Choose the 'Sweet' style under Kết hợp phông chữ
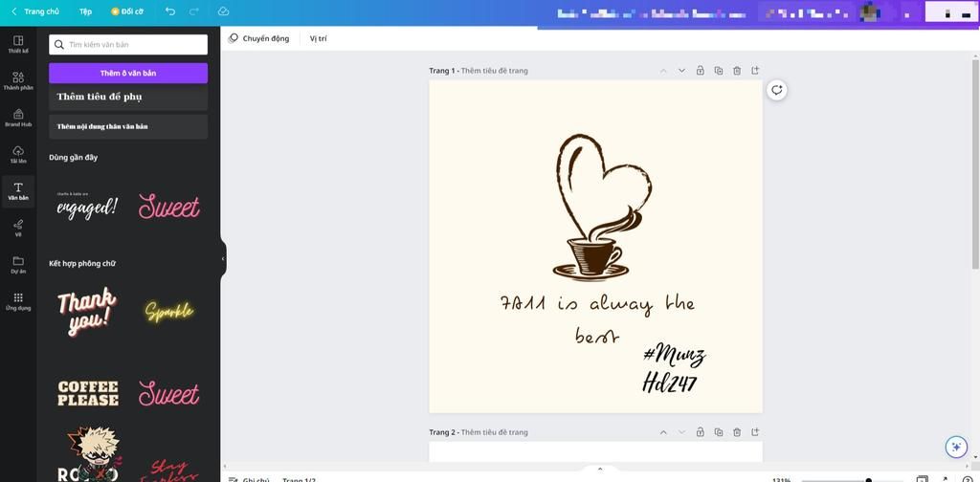 point(168,393)
